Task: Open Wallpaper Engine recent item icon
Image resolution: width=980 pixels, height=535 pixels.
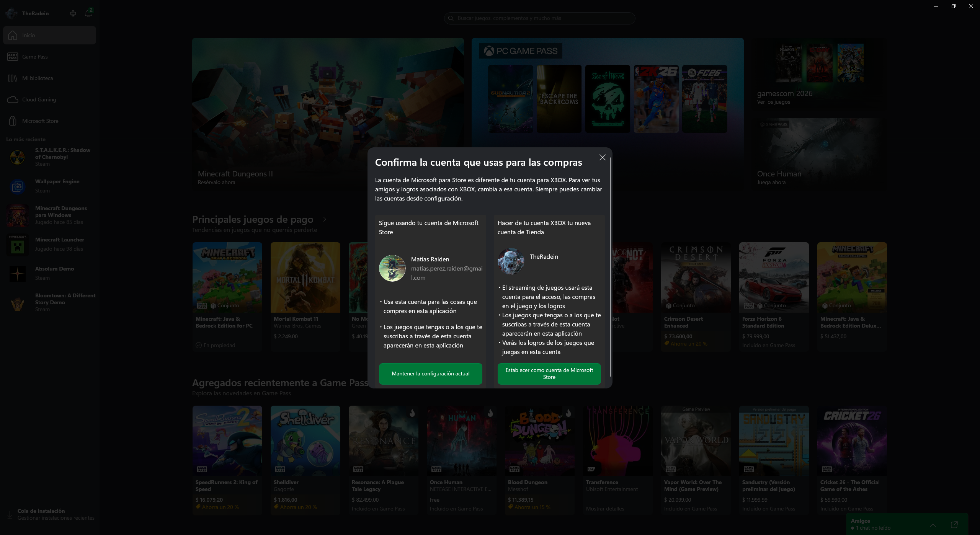Action: (17, 186)
